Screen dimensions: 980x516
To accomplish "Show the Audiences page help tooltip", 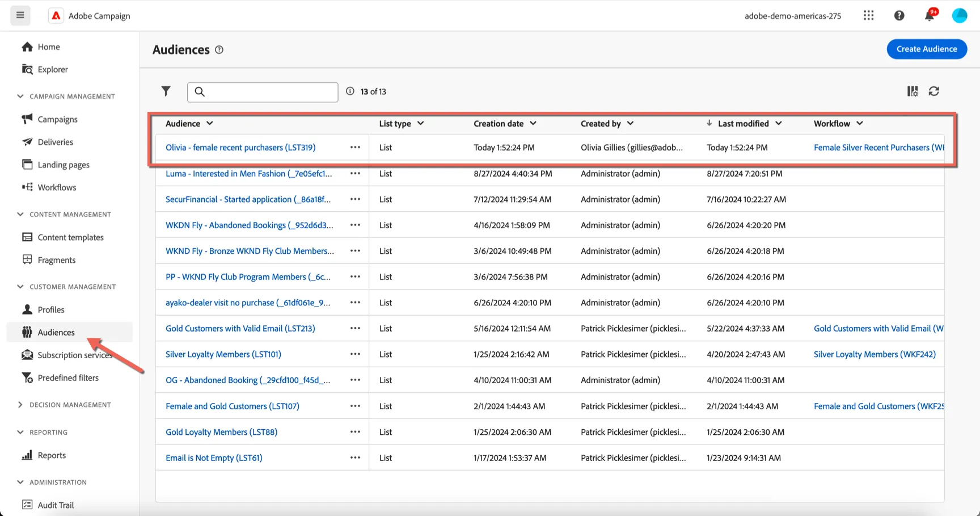I will 219,50.
